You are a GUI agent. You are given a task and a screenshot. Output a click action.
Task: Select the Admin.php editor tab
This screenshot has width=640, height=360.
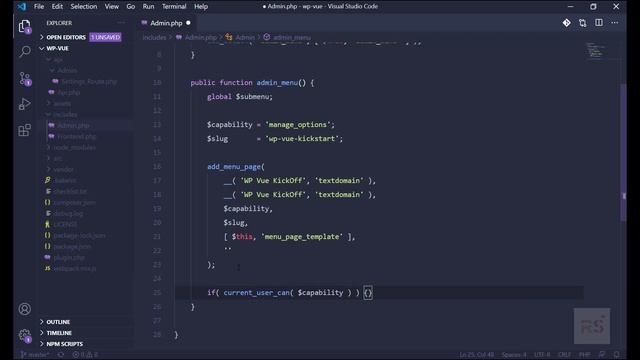pyautogui.click(x=166, y=23)
